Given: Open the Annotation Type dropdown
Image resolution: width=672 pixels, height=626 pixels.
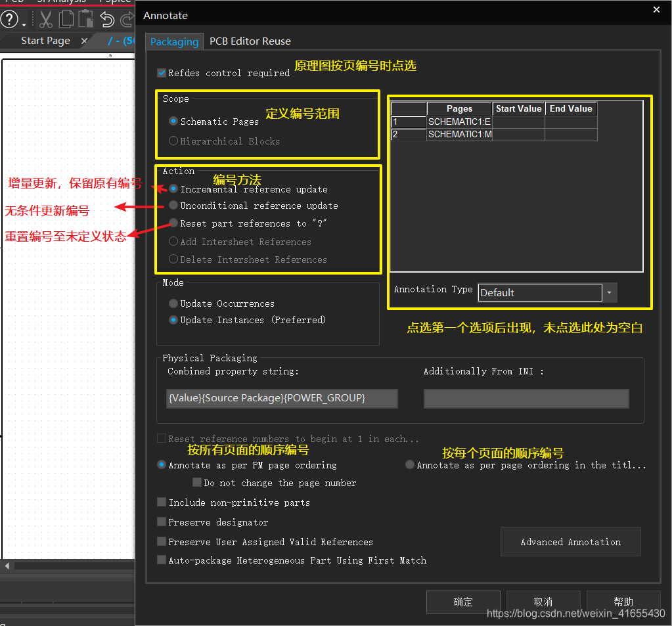Looking at the screenshot, I should click(x=610, y=292).
